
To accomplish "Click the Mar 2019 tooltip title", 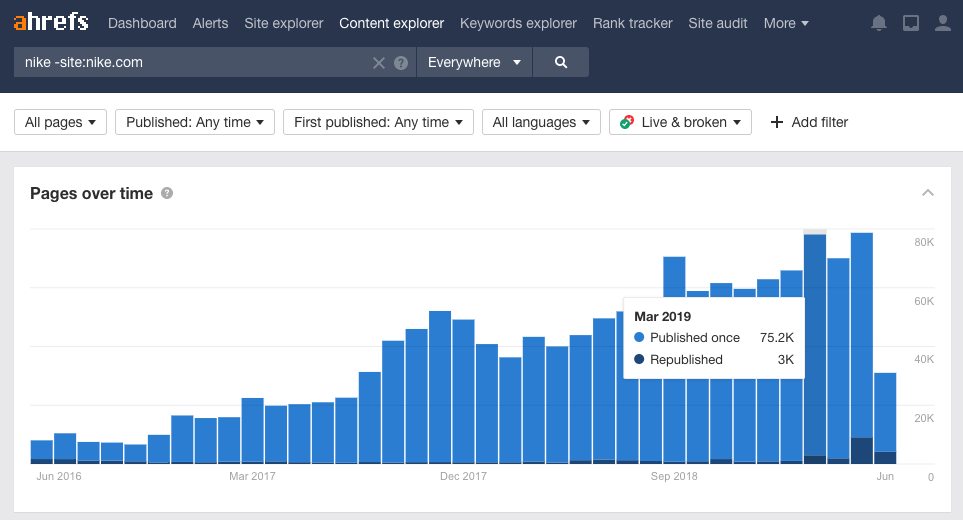I will [663, 317].
